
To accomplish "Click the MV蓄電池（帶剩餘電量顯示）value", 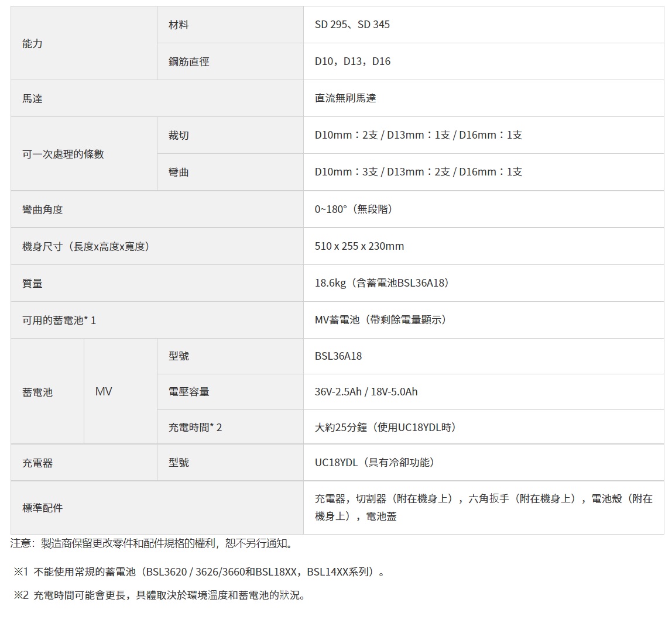I will pos(381,320).
